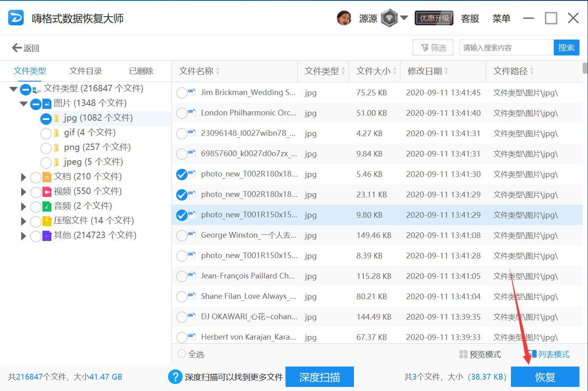Check the George Winston file checkbox
This screenshot has height=391, width=588.
tap(181, 236)
